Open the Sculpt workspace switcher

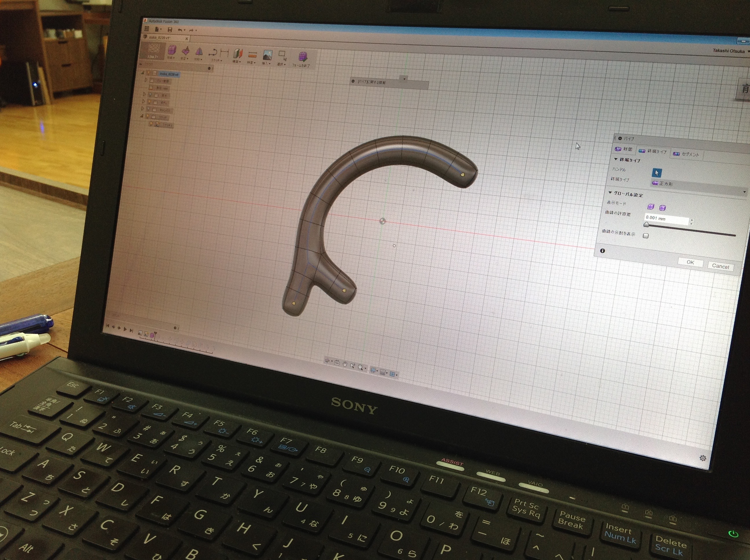point(154,51)
